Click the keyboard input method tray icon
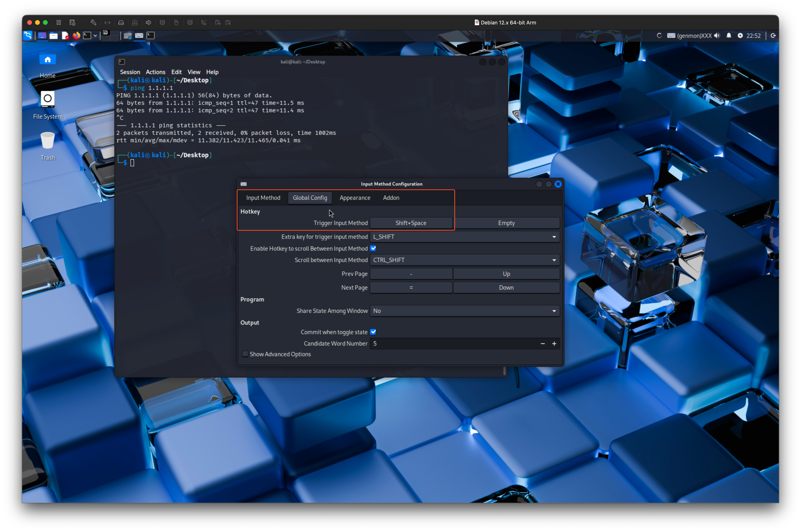The height and width of the screenshot is (532, 801). 671,36
